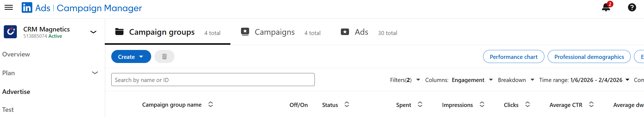
Task: Sort the Impressions column
Action: pyautogui.click(x=482, y=105)
